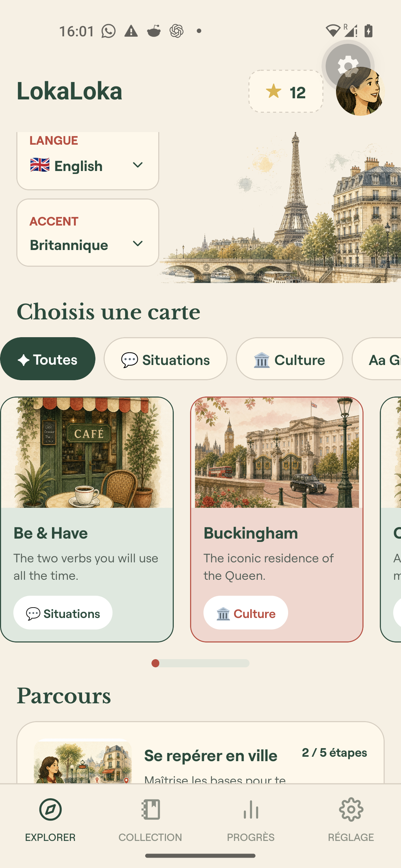The width and height of the screenshot is (401, 868).
Task: Tap the Situations tag on Be & Have card
Action: (63, 613)
